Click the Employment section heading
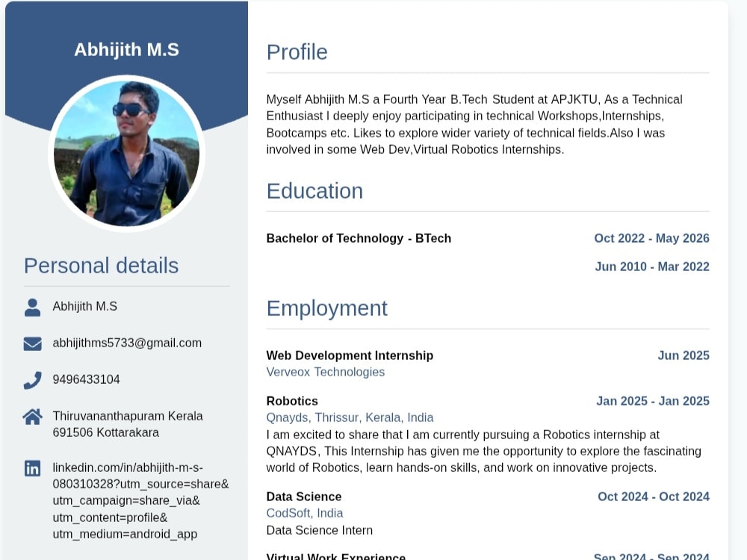 327,308
